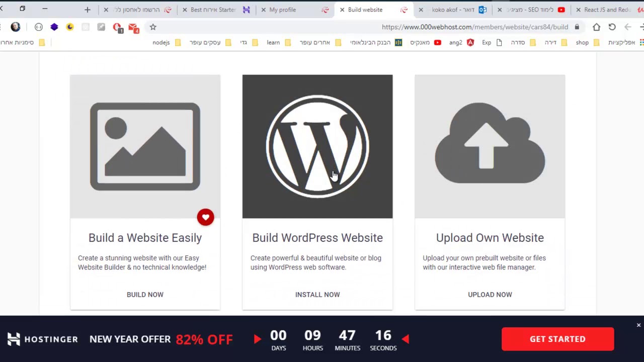644x362 pixels.
Task: Open the Chrome profile avatar
Action: pos(16,27)
